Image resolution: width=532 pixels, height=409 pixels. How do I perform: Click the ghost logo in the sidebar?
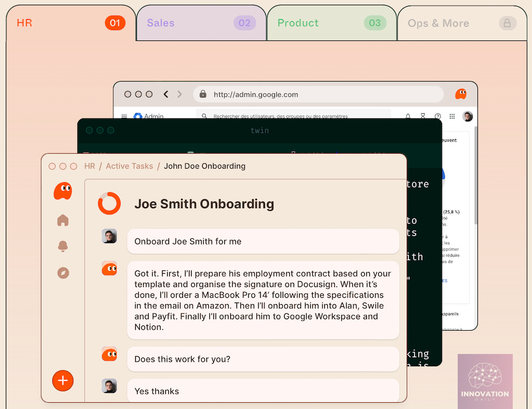point(63,191)
